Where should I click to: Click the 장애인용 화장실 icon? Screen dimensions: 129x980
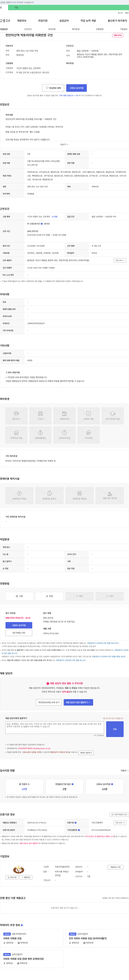click(80, 495)
